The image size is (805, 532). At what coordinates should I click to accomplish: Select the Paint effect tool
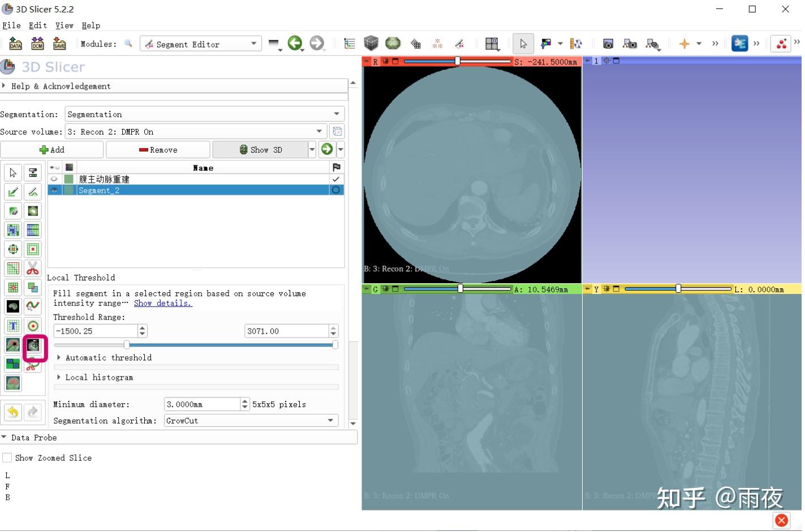click(13, 192)
